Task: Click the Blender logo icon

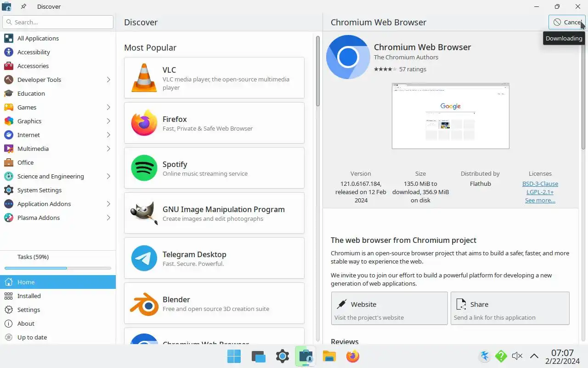Action: point(144,303)
